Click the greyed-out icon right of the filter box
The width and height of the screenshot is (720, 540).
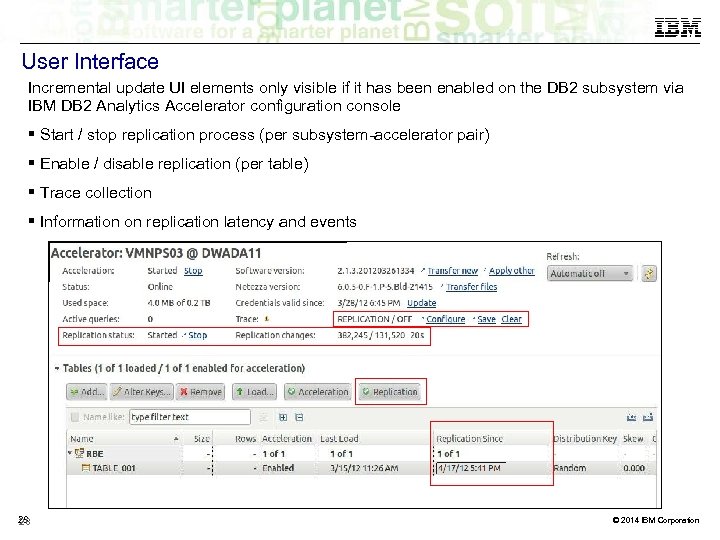point(263,417)
